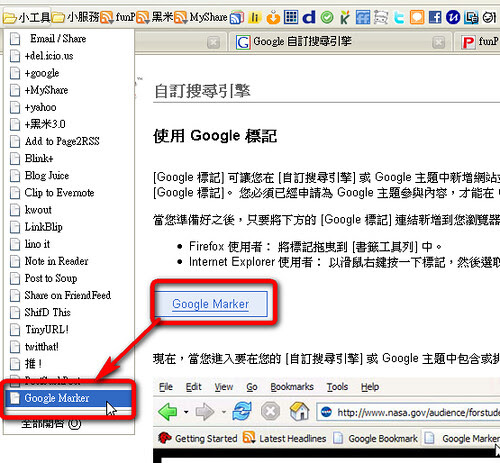Image resolution: width=500 pixels, height=463 pixels.
Task: Choose Add to Page2RSS
Action: point(69,141)
